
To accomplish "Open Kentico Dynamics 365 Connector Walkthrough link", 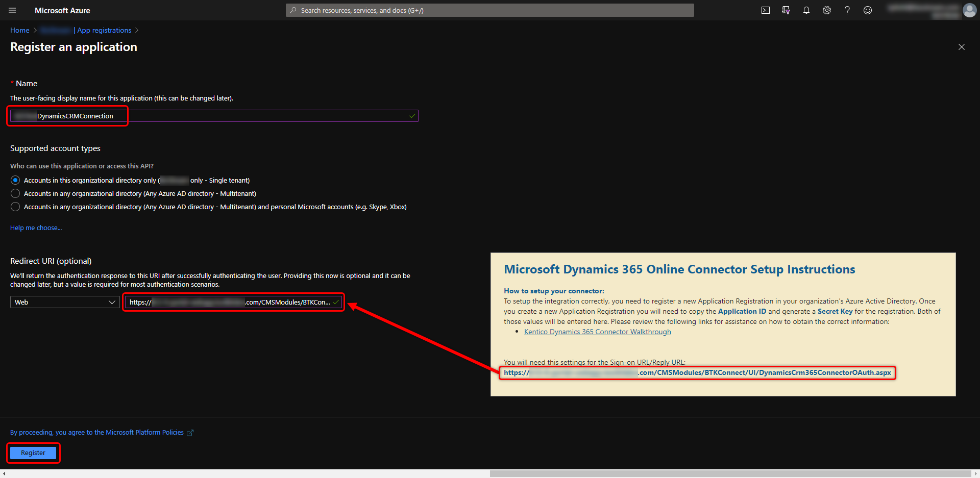I will click(x=597, y=332).
